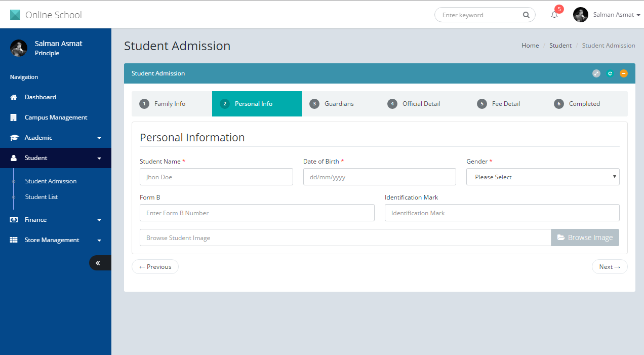Expand the Academic menu
This screenshot has width=644, height=355.
(56, 138)
